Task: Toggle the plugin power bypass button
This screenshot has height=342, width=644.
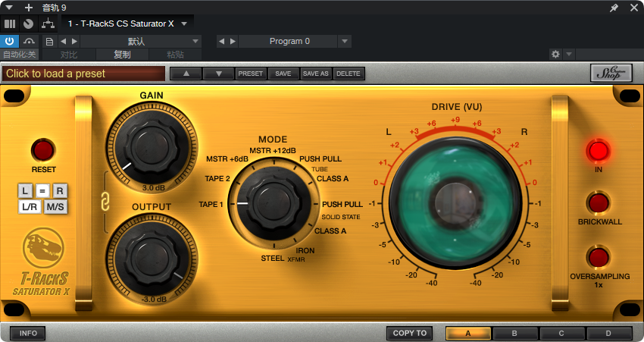Action: [9, 41]
